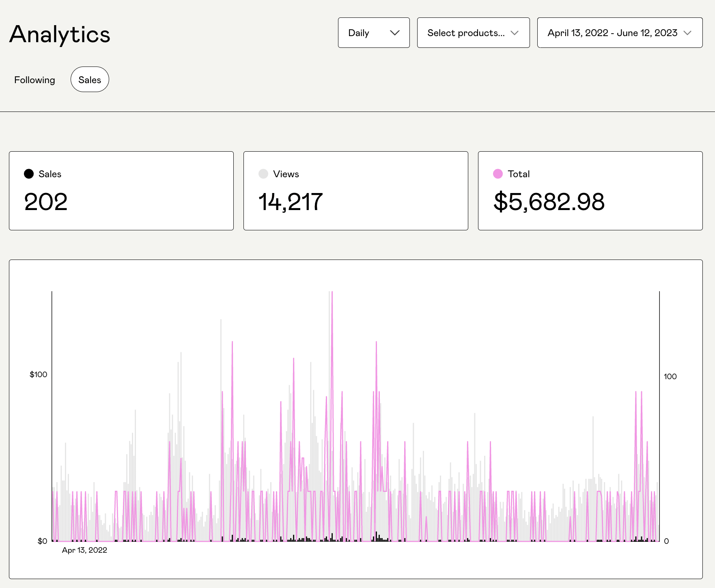Click the Total card showing $5,682.98
This screenshot has width=715, height=588.
pyautogui.click(x=590, y=191)
